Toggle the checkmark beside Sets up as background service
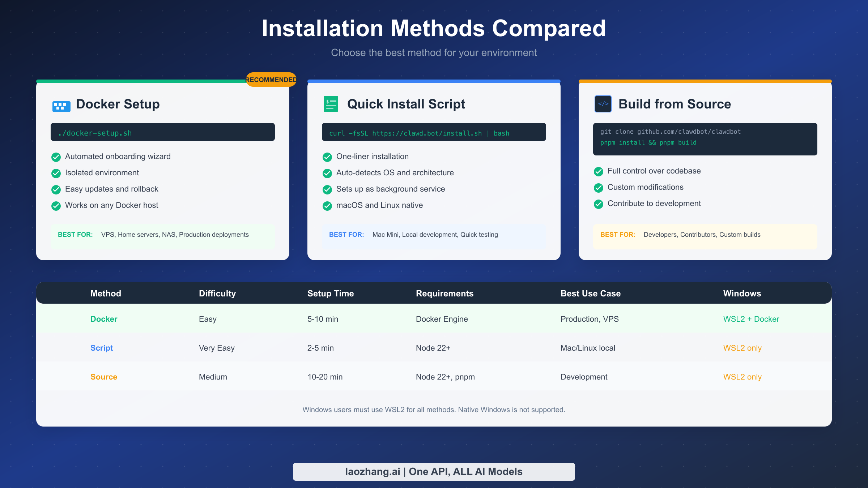The width and height of the screenshot is (868, 488). click(327, 189)
